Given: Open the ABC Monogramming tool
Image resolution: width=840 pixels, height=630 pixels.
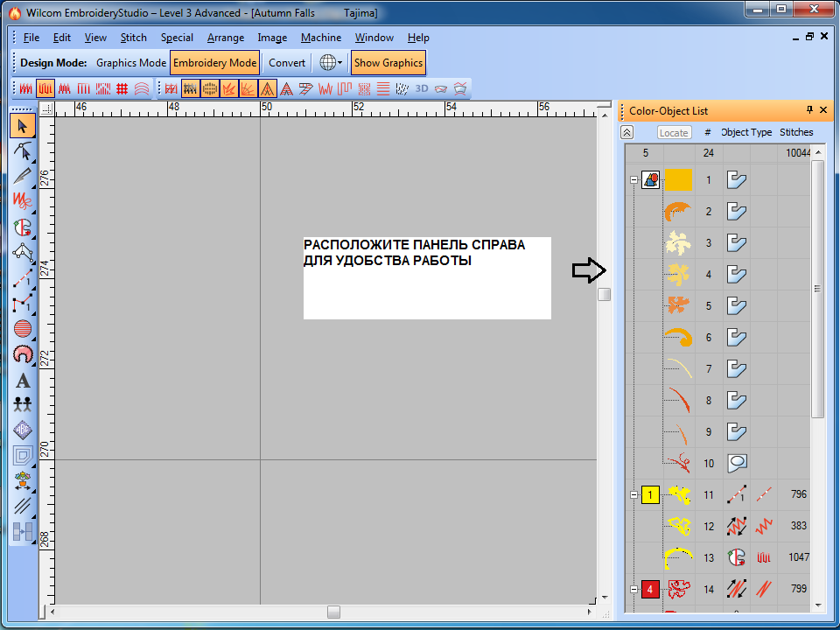Looking at the screenshot, I should point(22,430).
